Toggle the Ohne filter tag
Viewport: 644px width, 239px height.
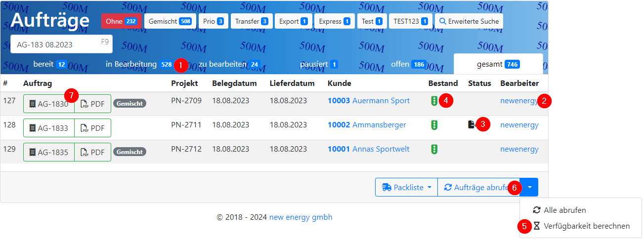[121, 21]
